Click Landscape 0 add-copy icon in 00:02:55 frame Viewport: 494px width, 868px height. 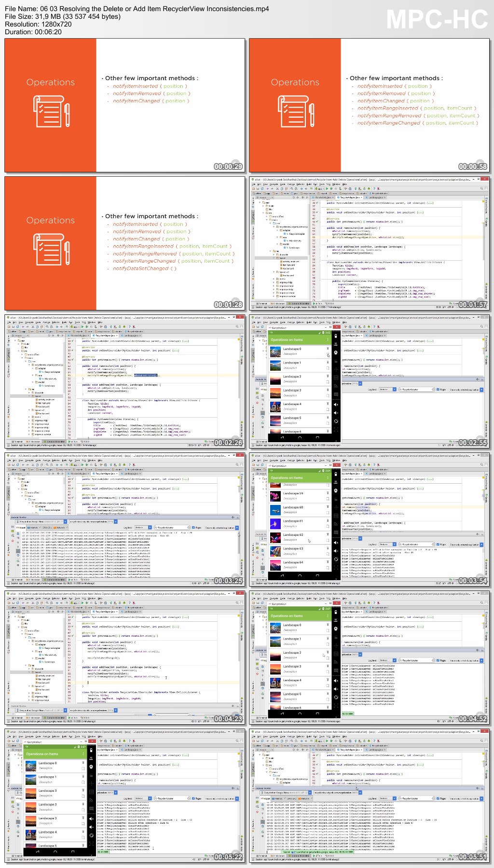(x=328, y=354)
